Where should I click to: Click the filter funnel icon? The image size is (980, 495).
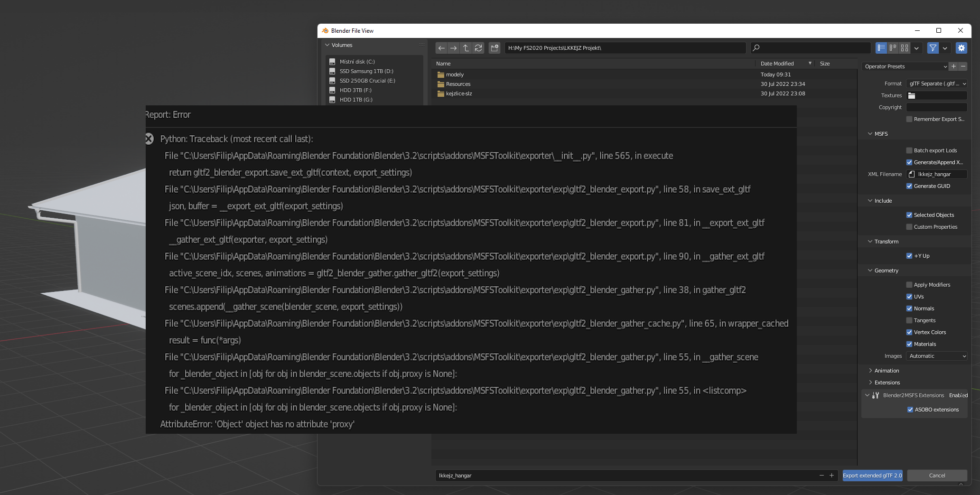click(x=933, y=47)
